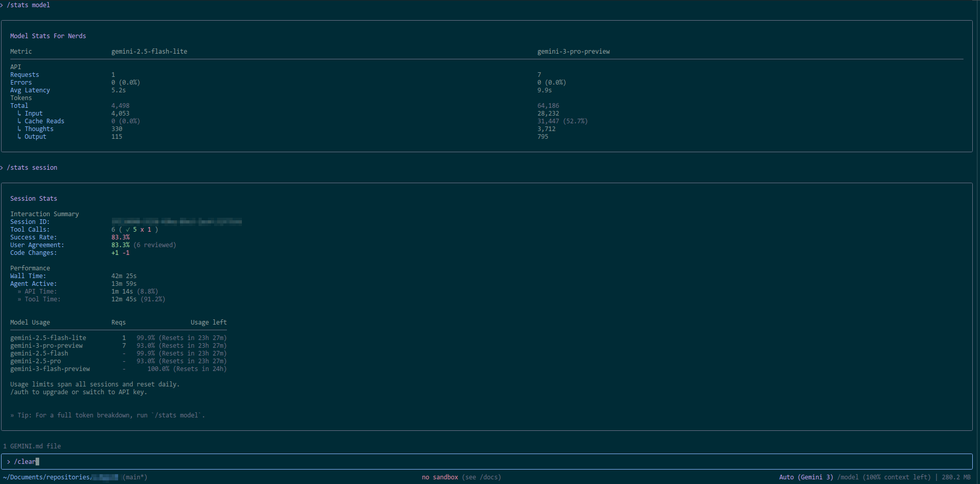The width and height of the screenshot is (980, 484).
Task: Click the cache reads value 31,447 (52.7%)
Action: pos(563,121)
